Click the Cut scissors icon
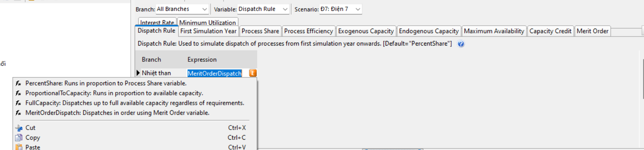Screen dimensions: 644x150 tap(18, 128)
